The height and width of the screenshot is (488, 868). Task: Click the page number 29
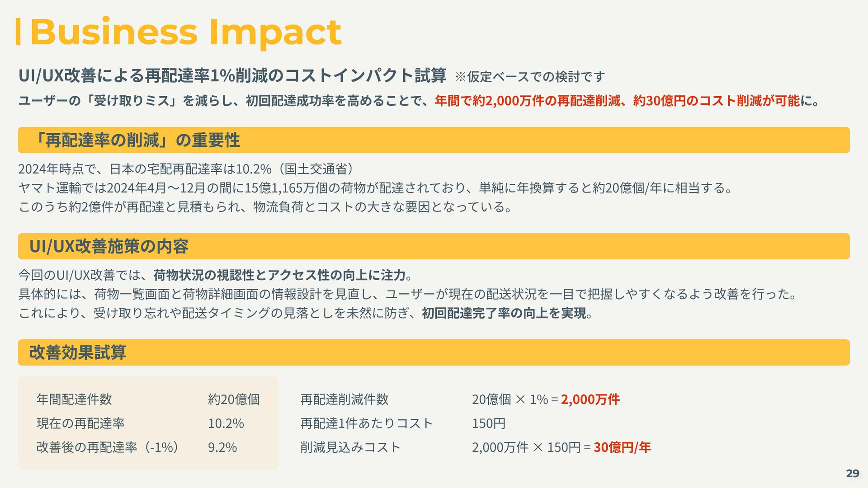pos(853,473)
